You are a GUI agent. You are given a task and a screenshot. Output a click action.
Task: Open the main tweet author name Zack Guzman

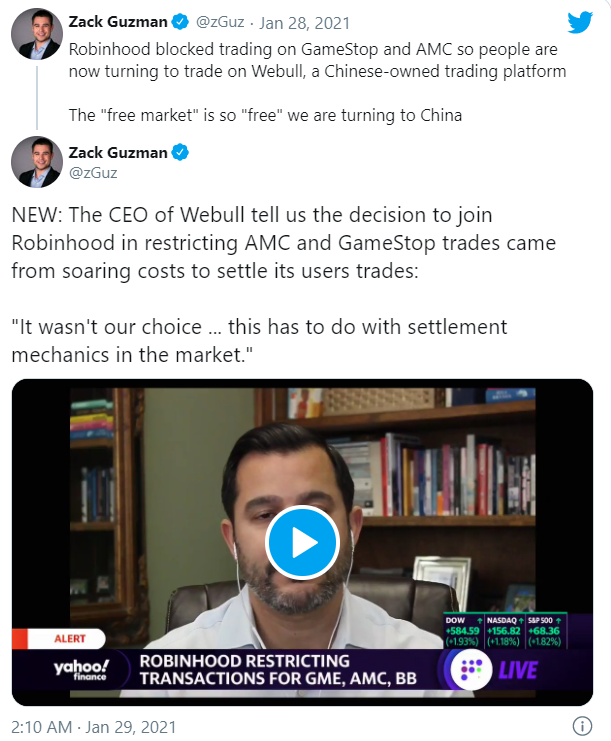click(x=118, y=153)
